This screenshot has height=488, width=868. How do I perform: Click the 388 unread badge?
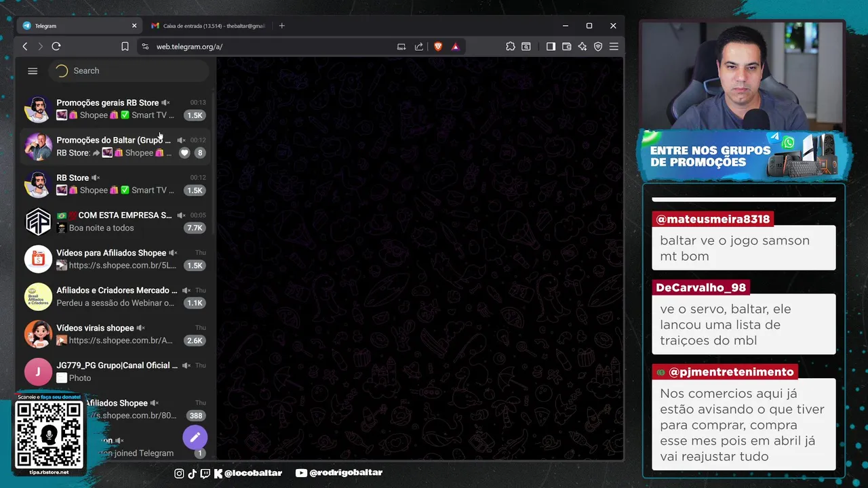coord(196,415)
